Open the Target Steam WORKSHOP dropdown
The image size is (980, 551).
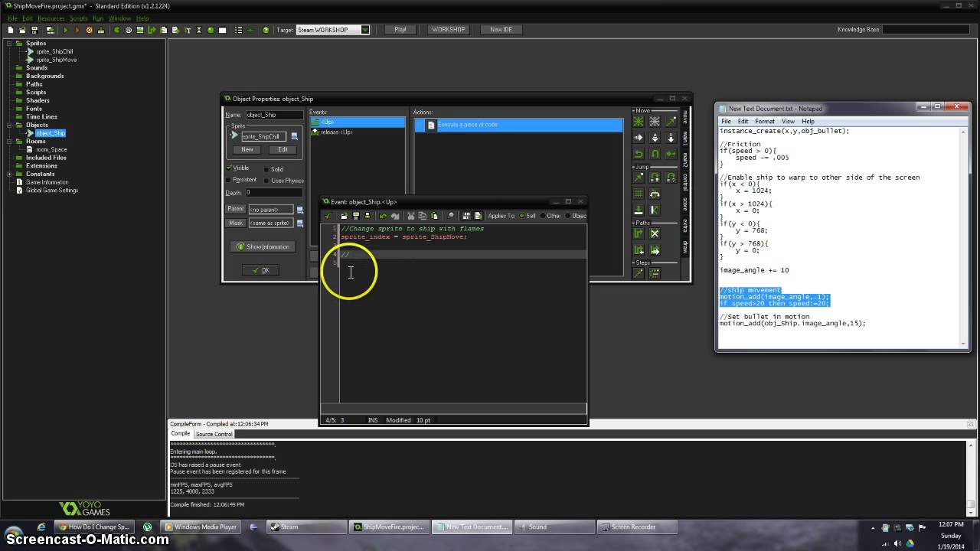pyautogui.click(x=365, y=30)
